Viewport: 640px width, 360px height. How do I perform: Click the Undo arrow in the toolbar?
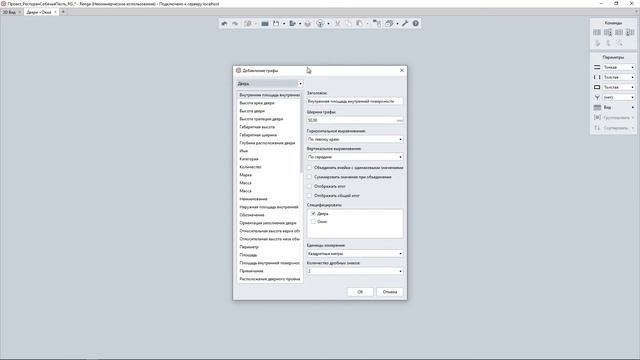click(x=224, y=24)
